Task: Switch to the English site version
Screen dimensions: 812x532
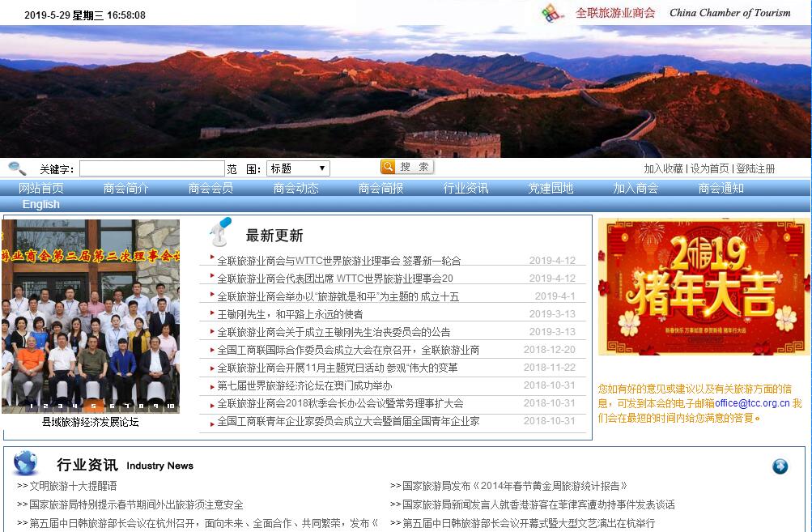Action: 40,204
